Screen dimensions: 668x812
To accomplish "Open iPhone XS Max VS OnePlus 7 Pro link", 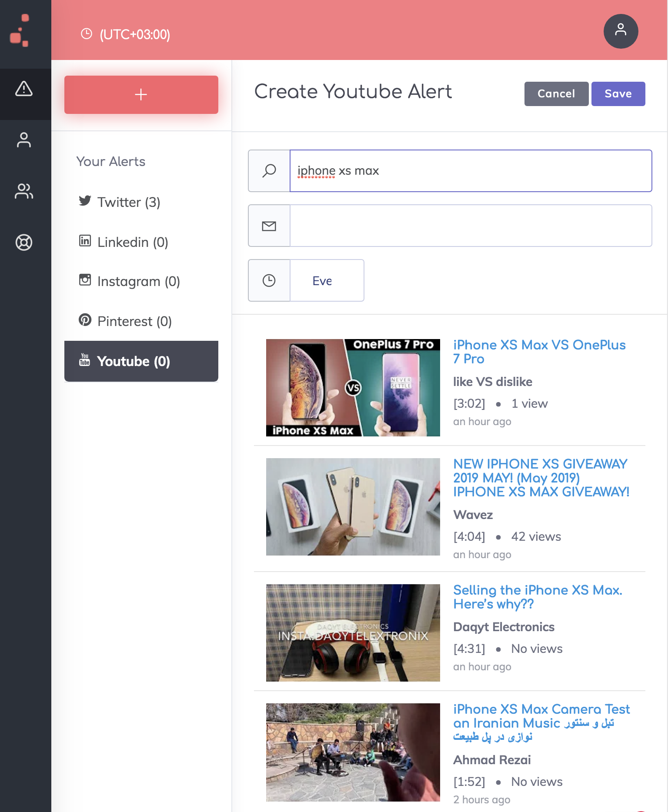I will (539, 352).
